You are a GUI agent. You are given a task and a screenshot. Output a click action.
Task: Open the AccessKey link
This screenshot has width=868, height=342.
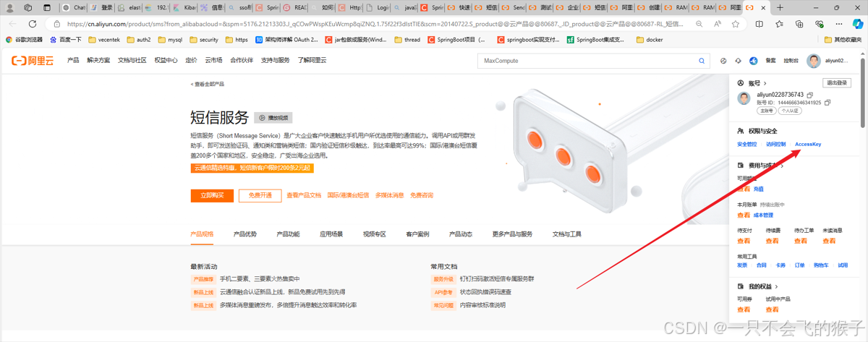(808, 144)
